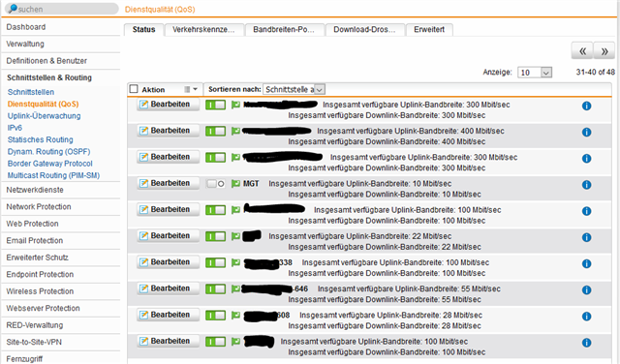The height and width of the screenshot is (364, 620).
Task: Open the Bandbreiten-Po... tab
Action: pos(284,30)
